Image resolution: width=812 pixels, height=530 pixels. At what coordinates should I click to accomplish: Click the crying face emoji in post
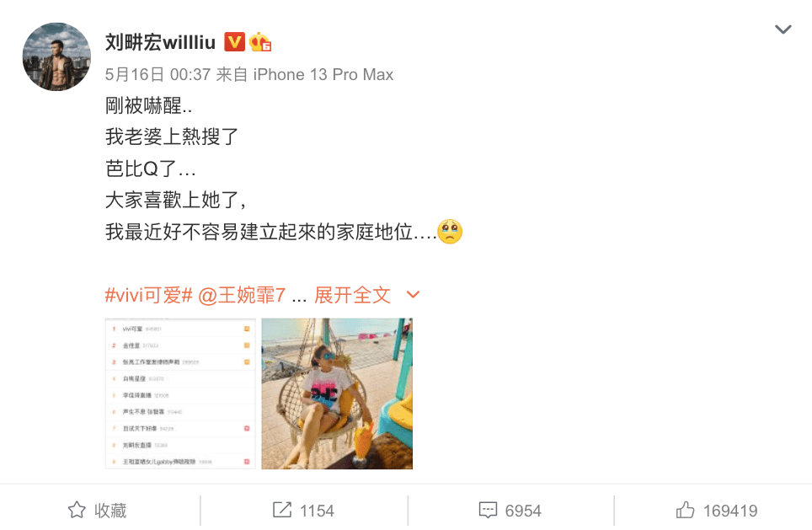click(450, 231)
